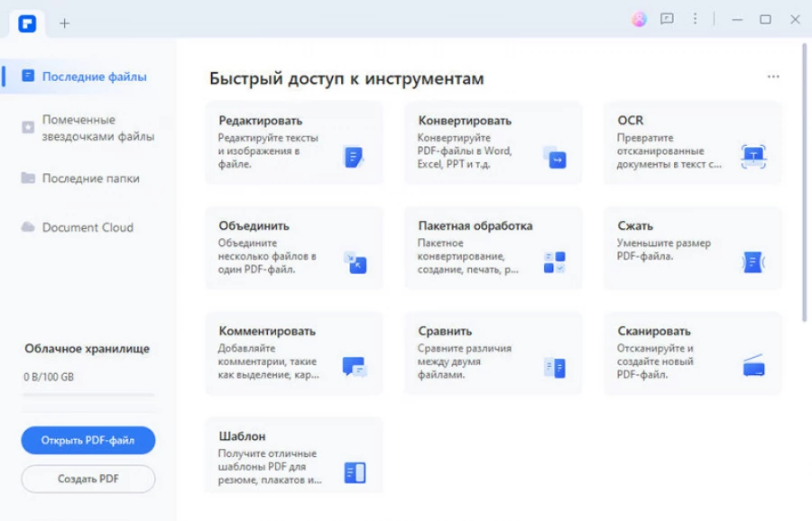Click the Edit PDF tool icon
This screenshot has width=812, height=521.
tap(354, 158)
